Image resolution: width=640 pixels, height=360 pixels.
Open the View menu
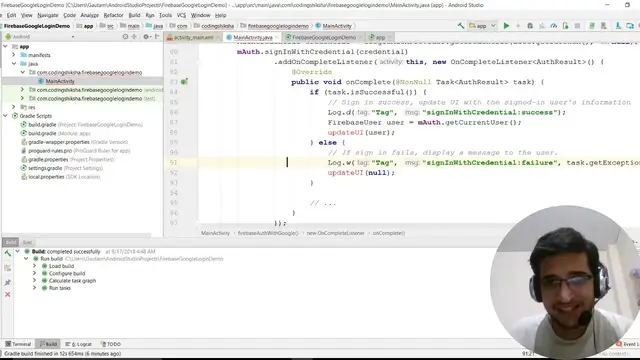point(27,15)
